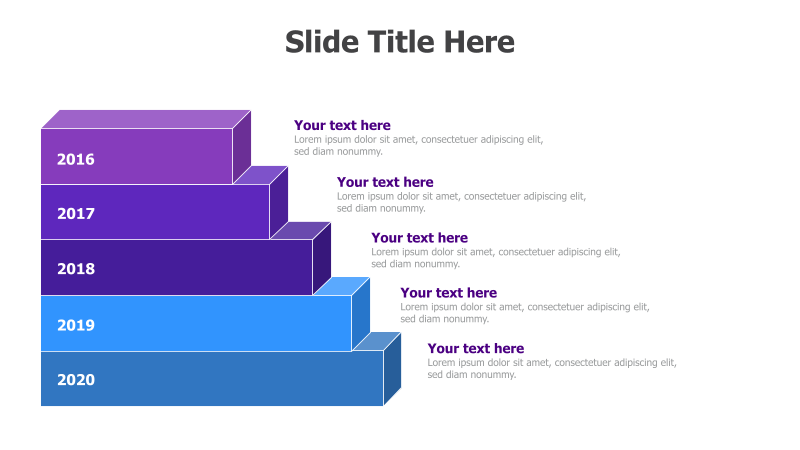Select Lorem ipsum paragraph next to 2020

coord(552,368)
